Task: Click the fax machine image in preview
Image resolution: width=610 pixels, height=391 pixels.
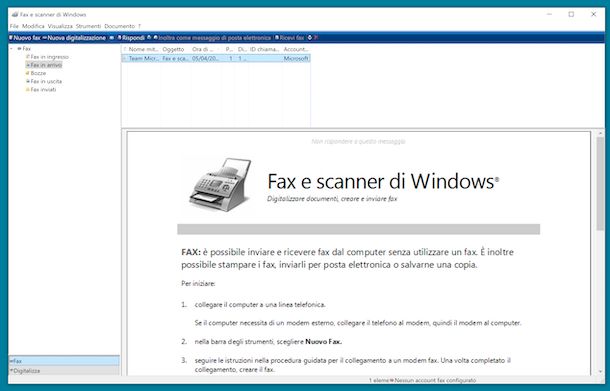Action: tap(220, 184)
